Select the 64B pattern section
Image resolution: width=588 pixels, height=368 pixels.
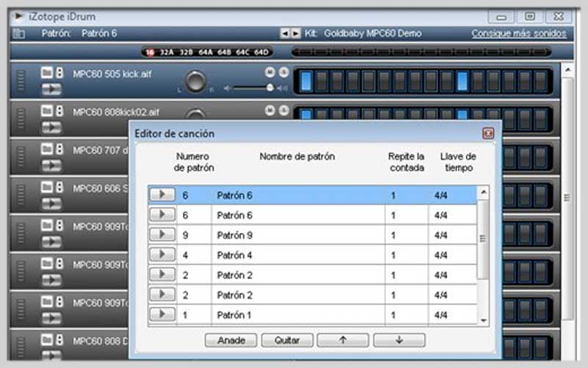[224, 52]
